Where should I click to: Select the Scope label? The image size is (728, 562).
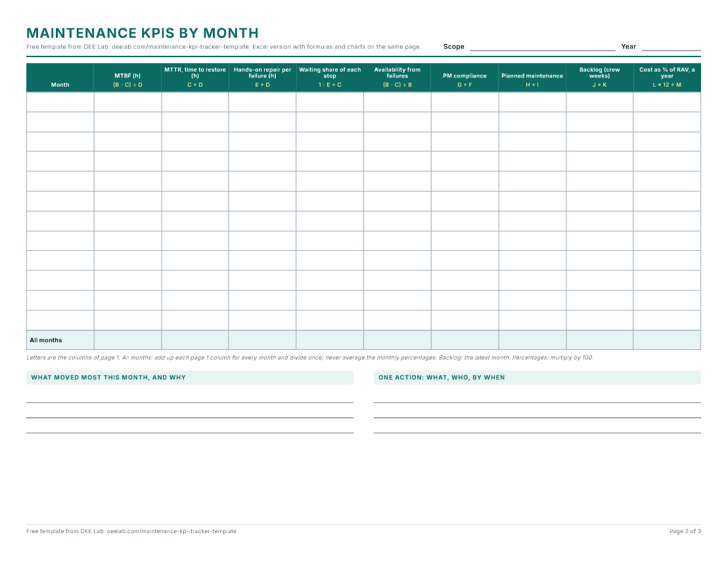(453, 47)
